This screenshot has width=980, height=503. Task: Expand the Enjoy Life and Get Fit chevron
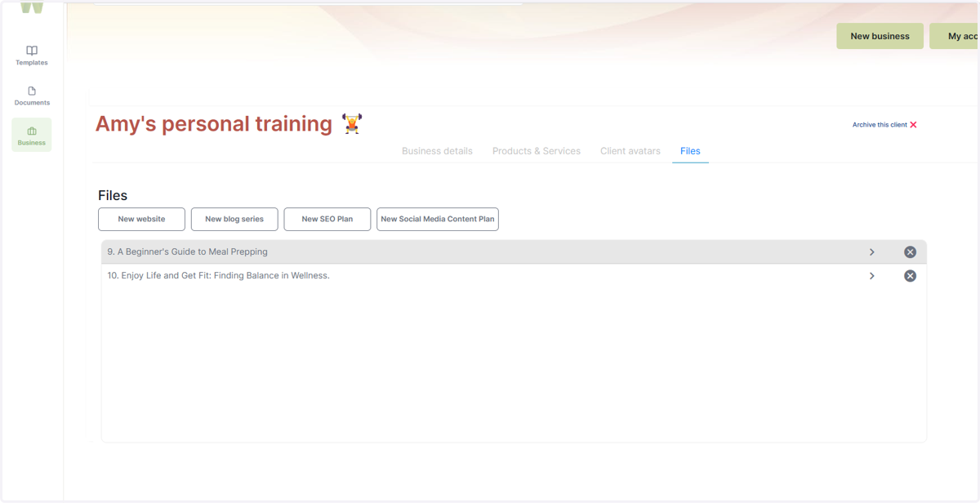(x=871, y=276)
